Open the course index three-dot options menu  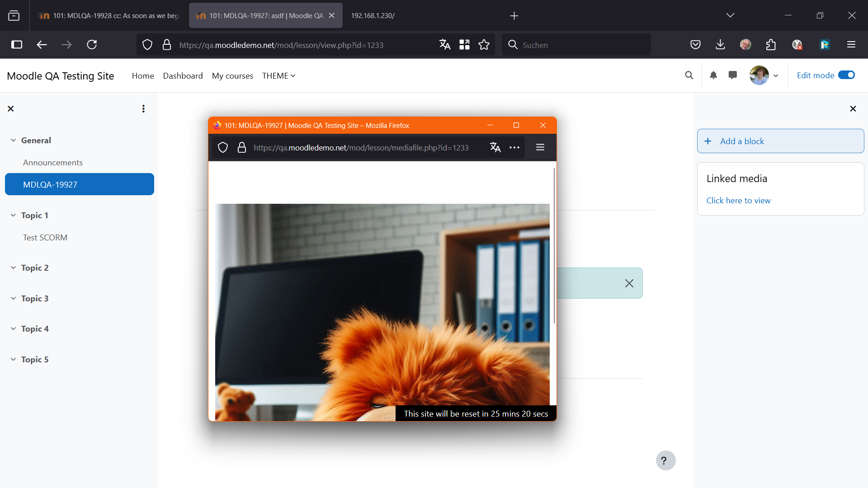pyautogui.click(x=143, y=109)
